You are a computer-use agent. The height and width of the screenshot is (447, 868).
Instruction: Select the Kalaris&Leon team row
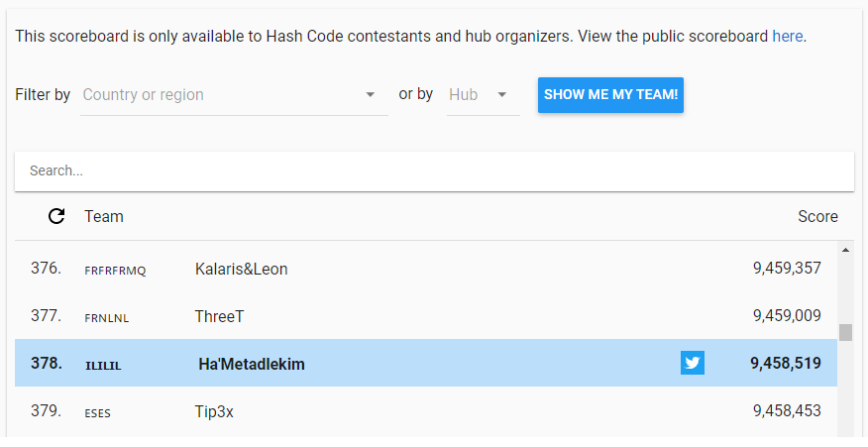coord(426,270)
